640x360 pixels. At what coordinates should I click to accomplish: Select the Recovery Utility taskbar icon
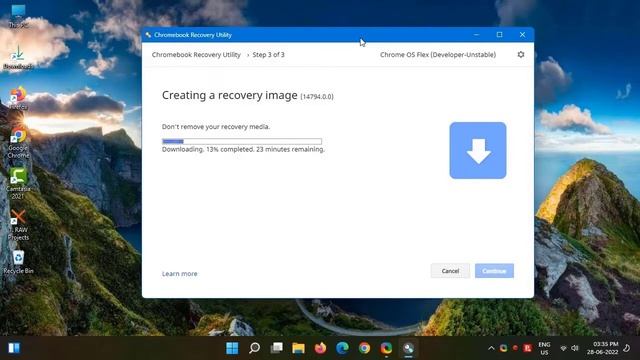click(408, 348)
